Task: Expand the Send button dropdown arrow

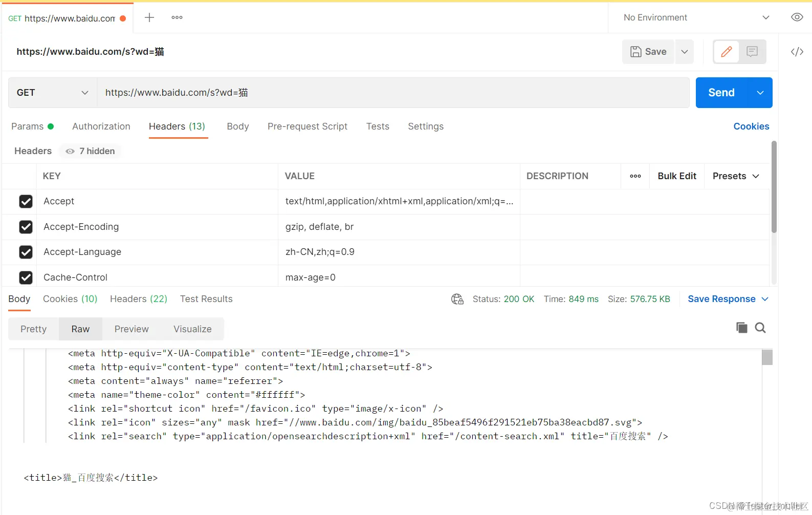Action: (760, 93)
